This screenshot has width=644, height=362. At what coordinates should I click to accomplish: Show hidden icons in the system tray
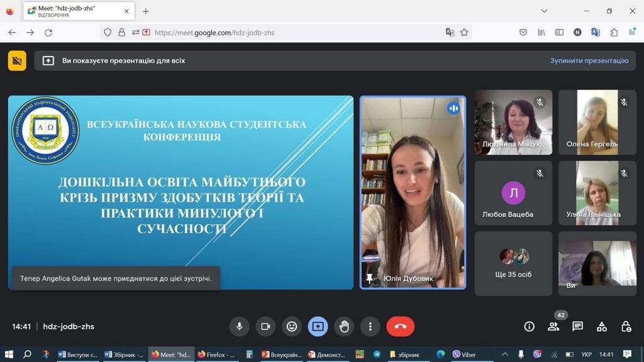pos(504,354)
